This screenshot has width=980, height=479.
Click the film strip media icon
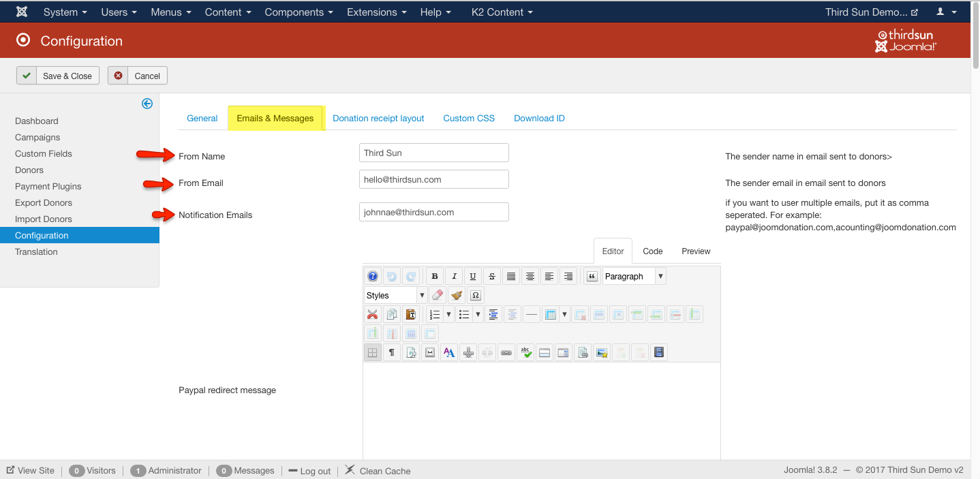(x=658, y=353)
